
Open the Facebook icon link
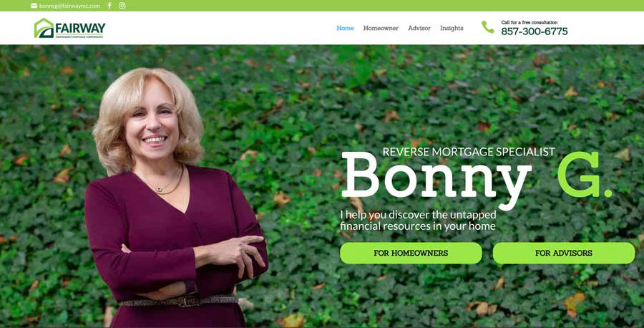(109, 6)
